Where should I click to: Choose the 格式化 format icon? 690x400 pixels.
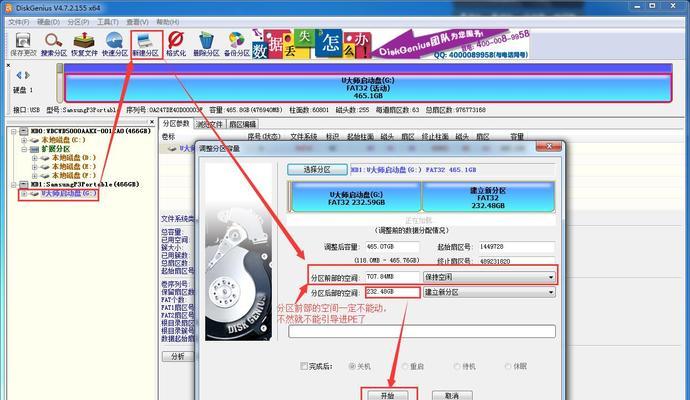[176, 44]
